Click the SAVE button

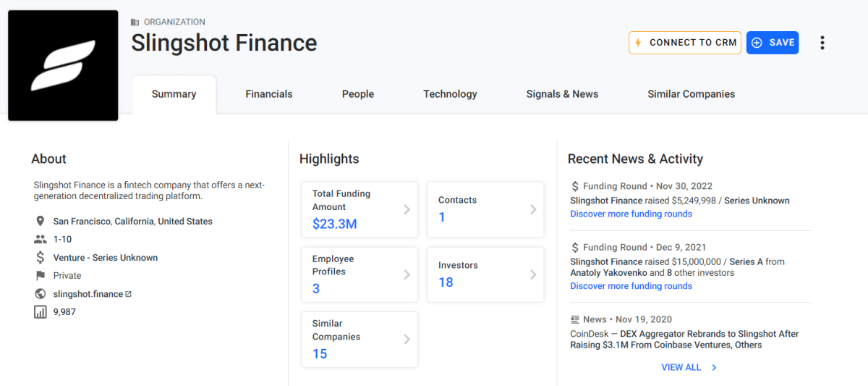point(773,43)
